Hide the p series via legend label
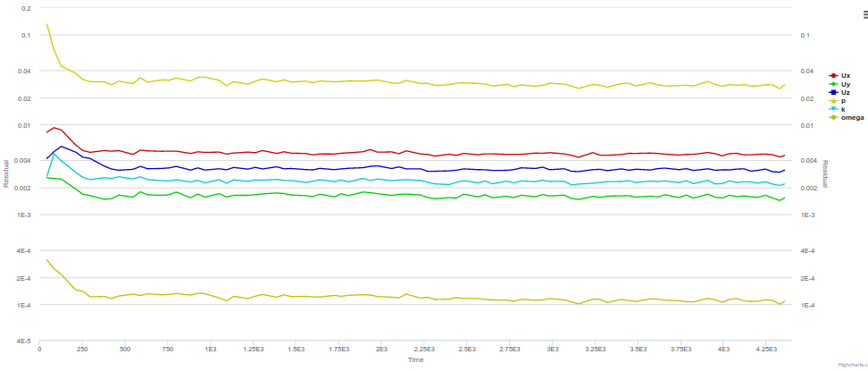Viewport: 868px width, 371px height. coord(843,101)
